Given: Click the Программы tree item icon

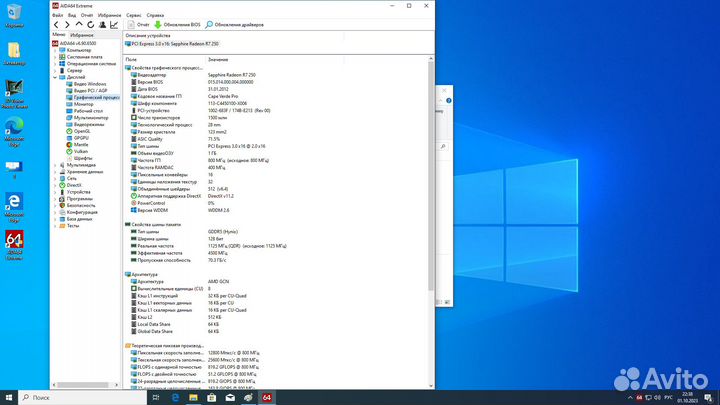Looking at the screenshot, I should (x=62, y=199).
